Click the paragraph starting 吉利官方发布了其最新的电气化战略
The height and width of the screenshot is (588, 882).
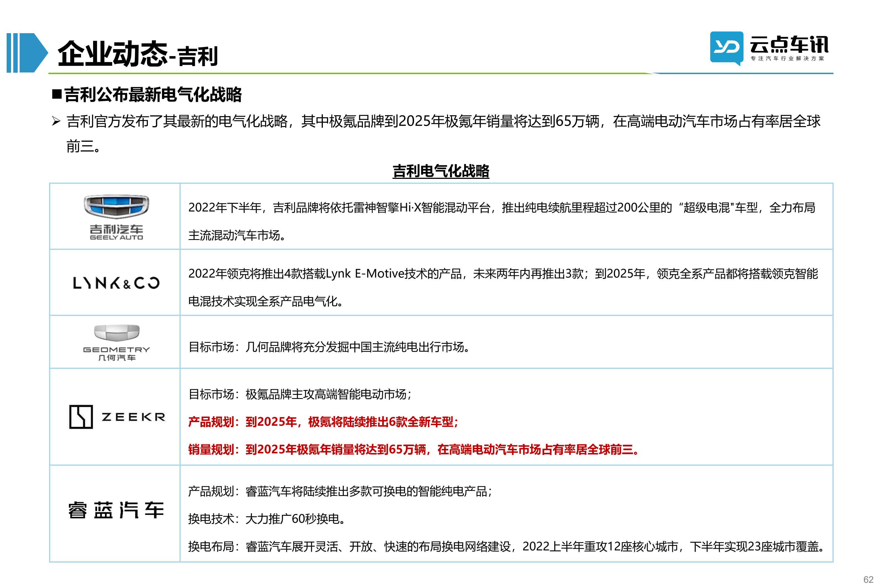click(x=443, y=134)
